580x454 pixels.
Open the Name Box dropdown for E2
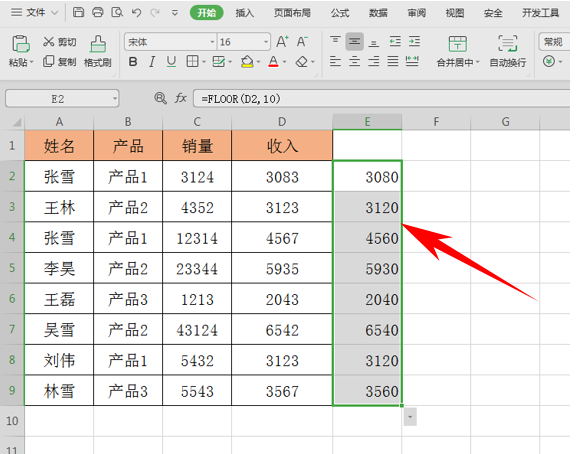click(115, 99)
